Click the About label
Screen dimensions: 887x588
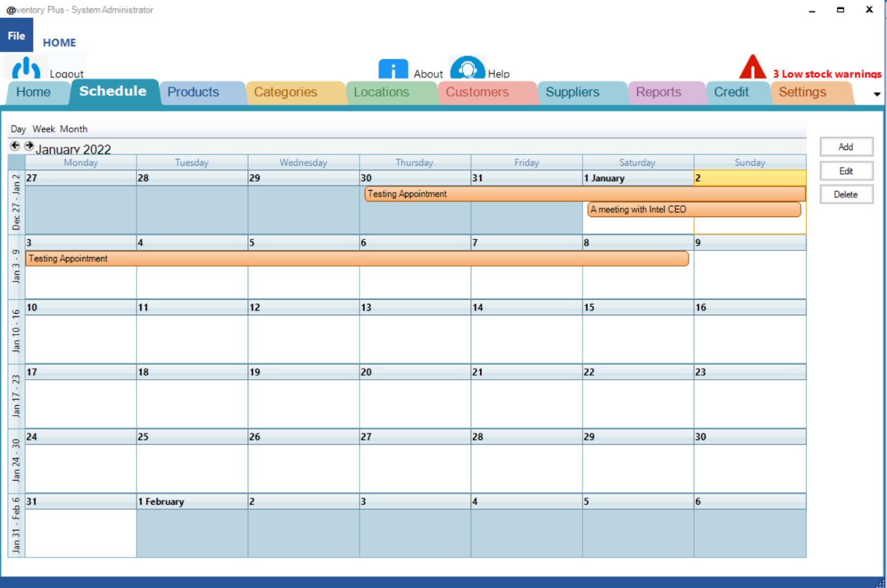pyautogui.click(x=428, y=74)
